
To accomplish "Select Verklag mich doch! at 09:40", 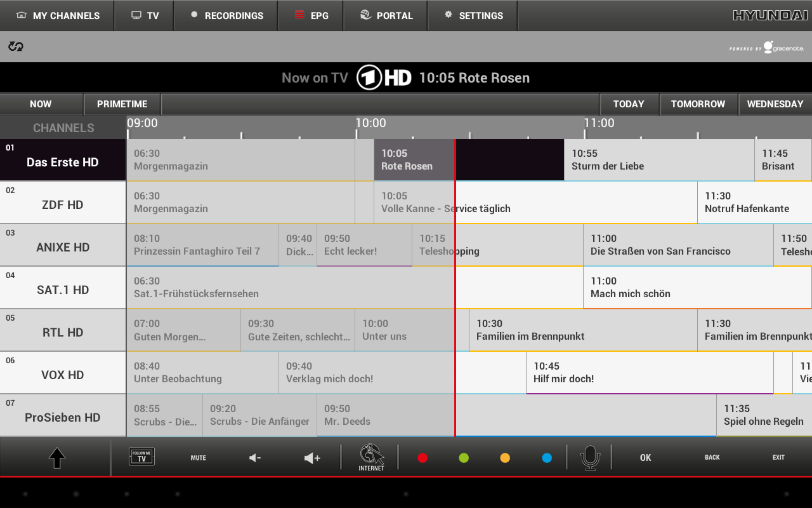I will [402, 373].
